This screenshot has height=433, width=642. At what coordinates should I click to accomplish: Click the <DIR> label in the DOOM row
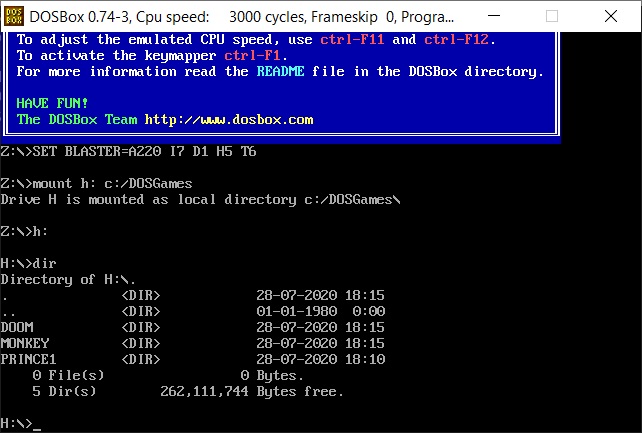[x=140, y=327]
